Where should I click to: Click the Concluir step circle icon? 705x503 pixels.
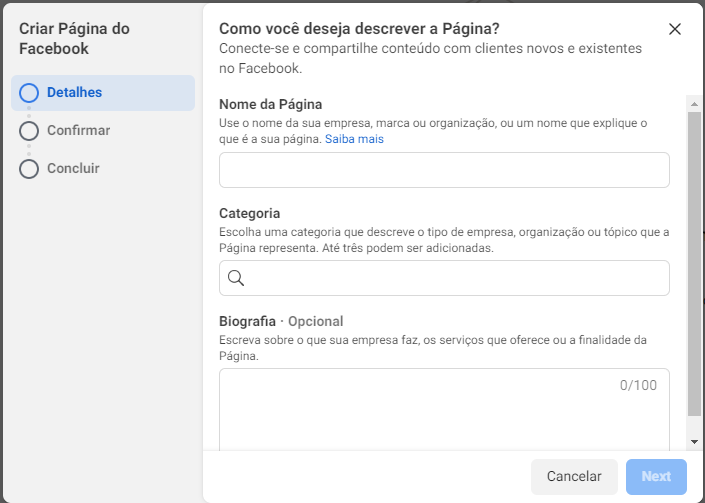[29, 169]
